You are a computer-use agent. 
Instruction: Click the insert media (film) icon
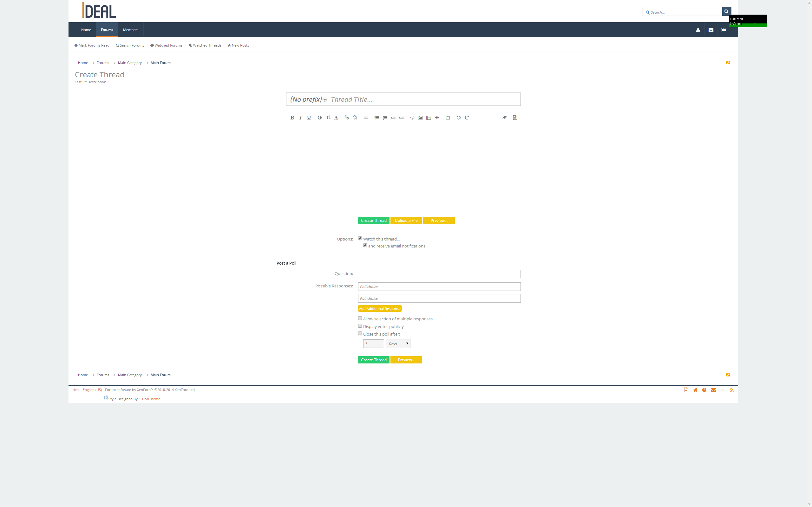pos(429,118)
